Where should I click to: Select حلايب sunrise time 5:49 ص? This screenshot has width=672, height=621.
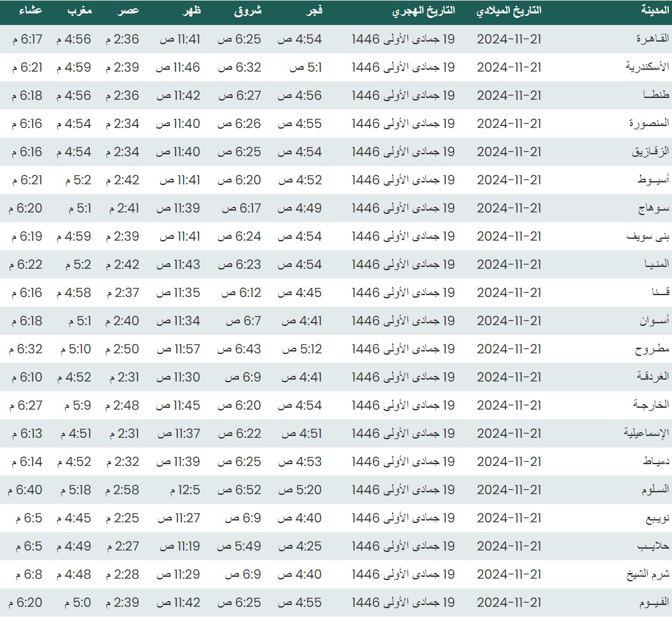[239, 546]
